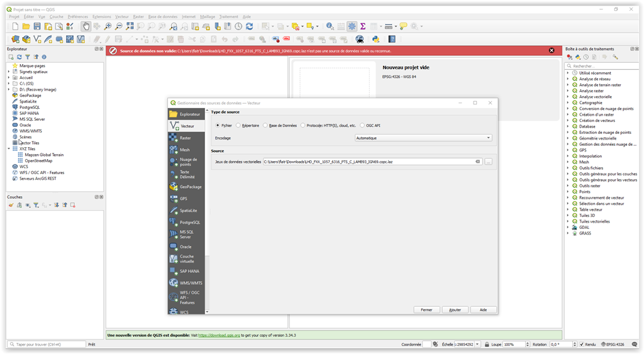Click the Save project icon in toolbar
The width and height of the screenshot is (644, 354).
37,26
